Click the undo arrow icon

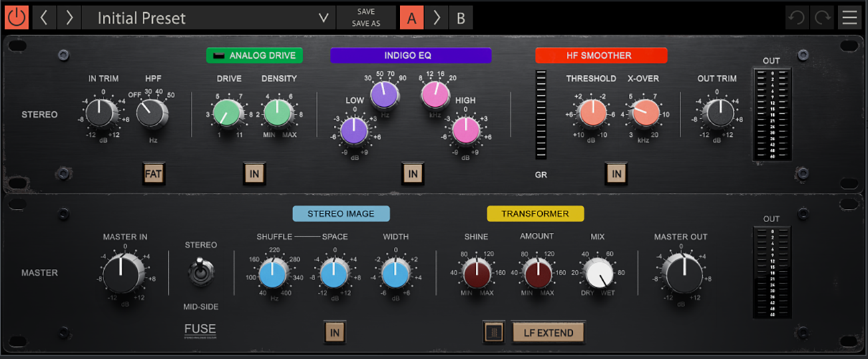[796, 17]
